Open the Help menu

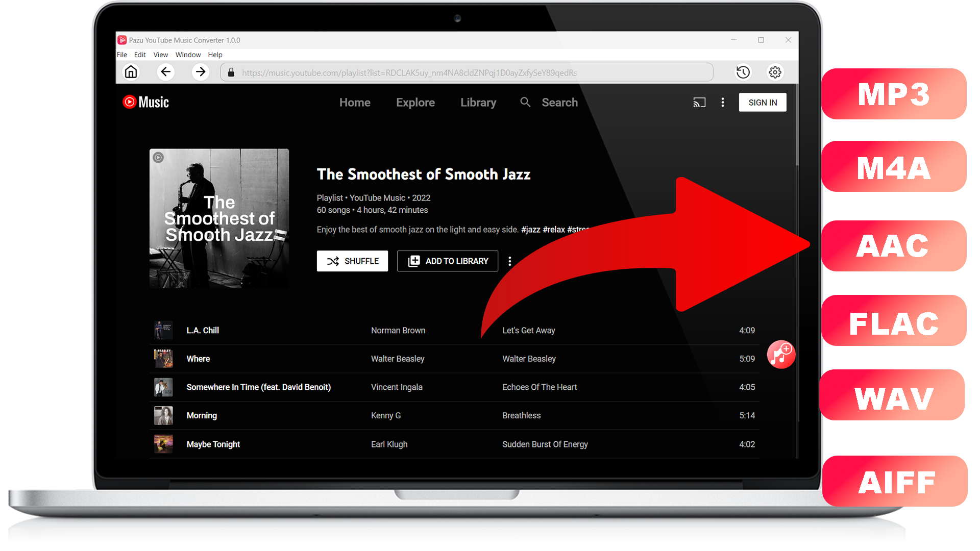click(215, 55)
